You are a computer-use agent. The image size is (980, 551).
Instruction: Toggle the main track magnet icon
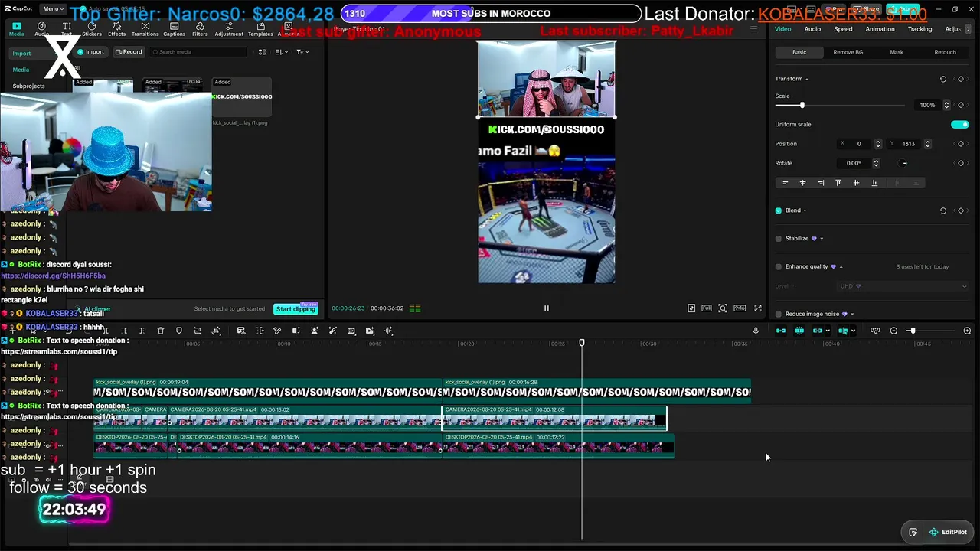click(781, 331)
